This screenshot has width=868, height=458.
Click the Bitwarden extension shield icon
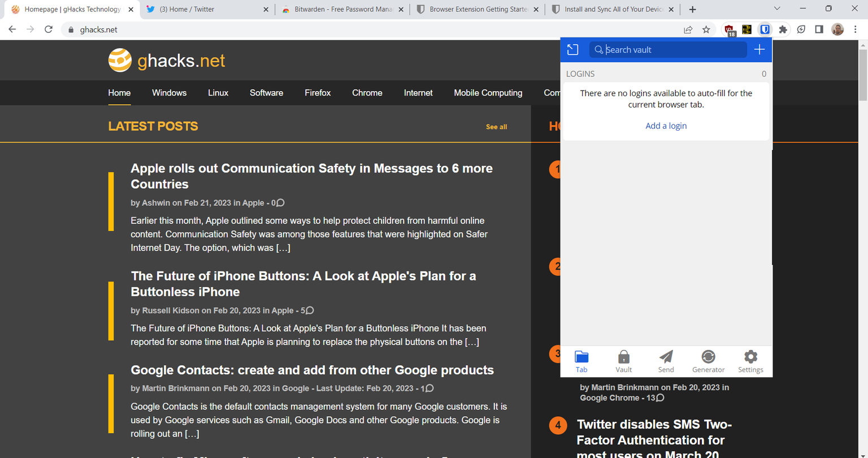coord(765,29)
